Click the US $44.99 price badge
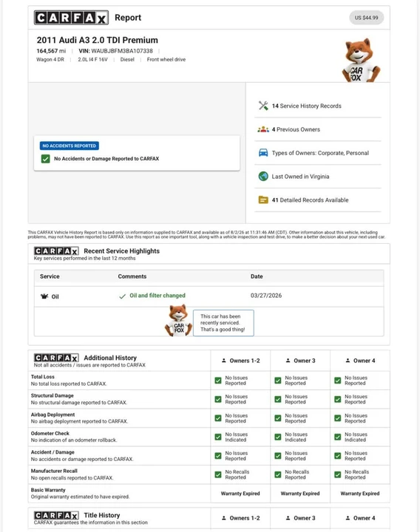 [366, 18]
